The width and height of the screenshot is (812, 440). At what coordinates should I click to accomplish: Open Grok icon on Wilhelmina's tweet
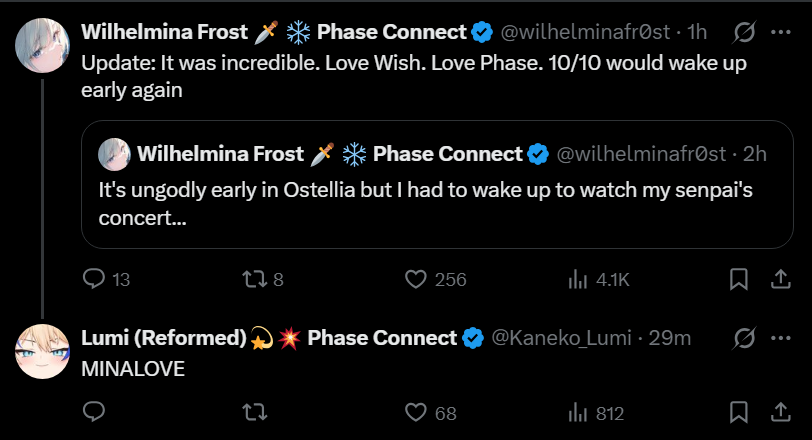coord(743,33)
